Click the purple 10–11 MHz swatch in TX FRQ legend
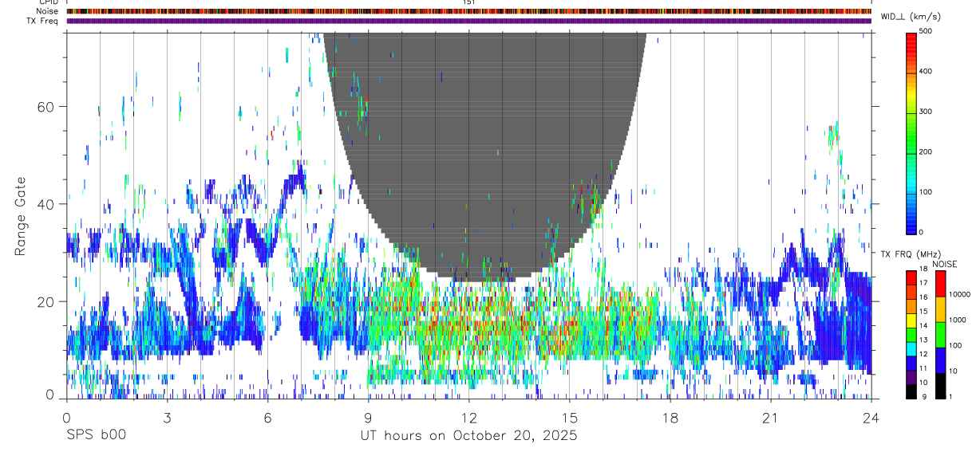 click(x=911, y=377)
